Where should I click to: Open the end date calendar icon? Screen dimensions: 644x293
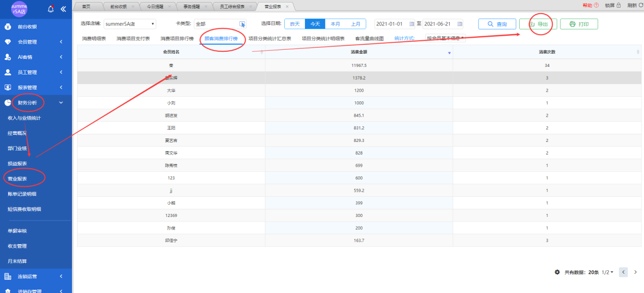pyautogui.click(x=460, y=24)
